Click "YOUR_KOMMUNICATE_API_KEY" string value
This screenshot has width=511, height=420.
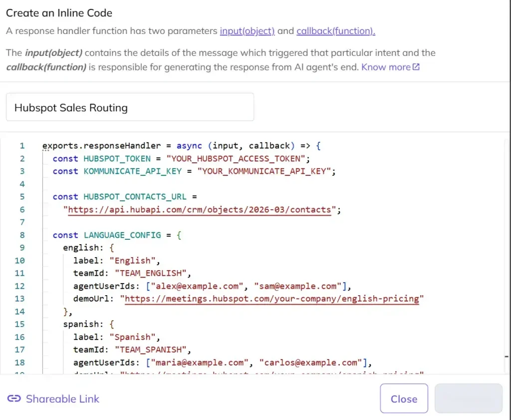pyautogui.click(x=264, y=171)
